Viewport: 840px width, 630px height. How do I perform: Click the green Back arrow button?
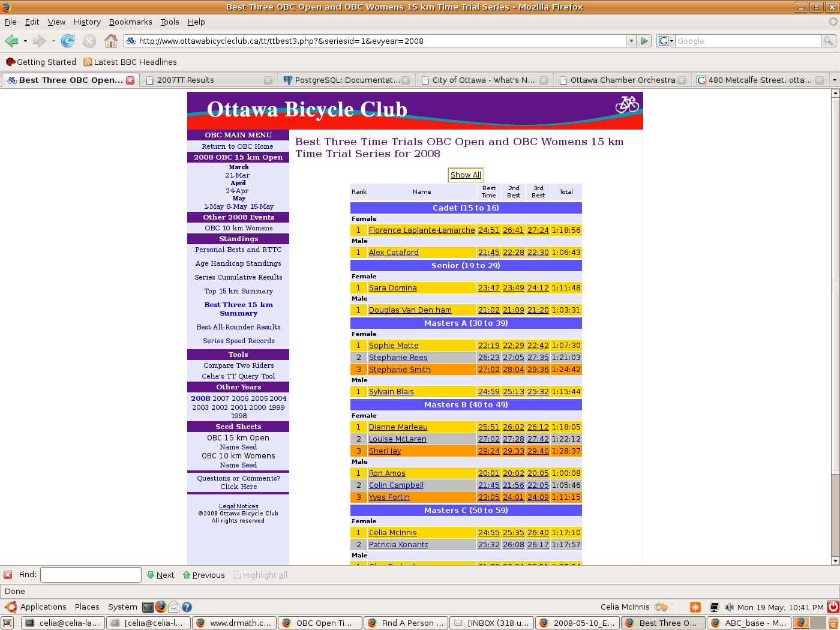11,41
